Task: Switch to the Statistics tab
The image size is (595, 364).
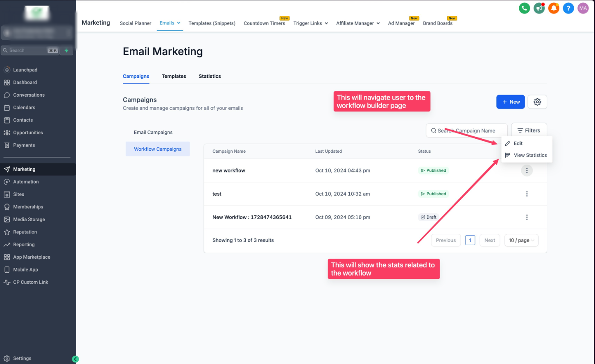Action: click(210, 76)
